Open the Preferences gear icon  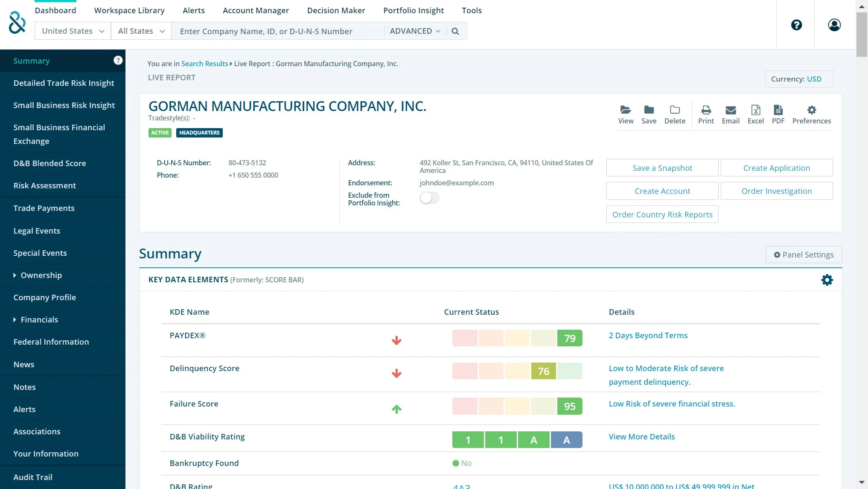[812, 110]
